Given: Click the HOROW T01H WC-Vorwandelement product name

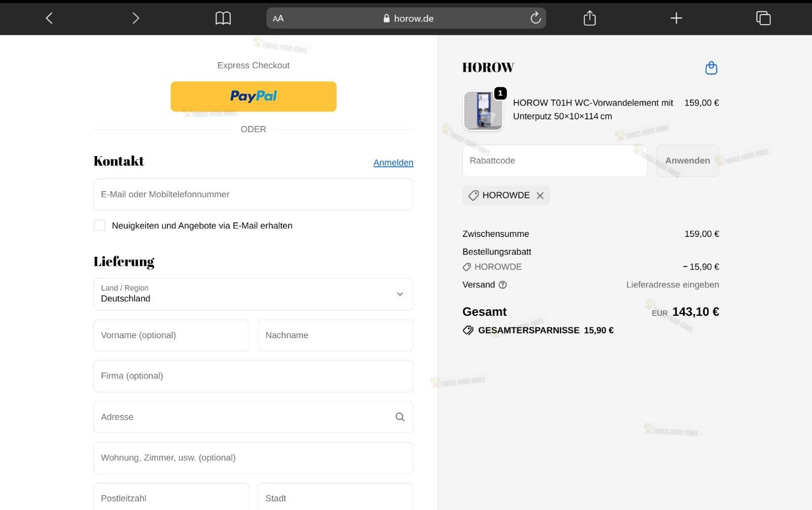Looking at the screenshot, I should coord(593,110).
